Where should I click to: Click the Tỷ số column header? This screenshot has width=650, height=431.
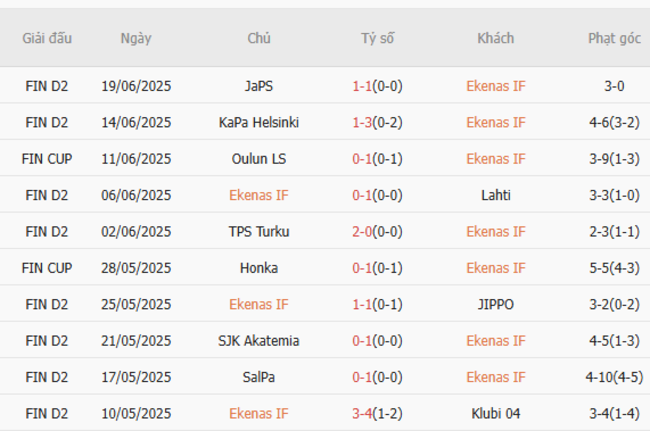pyautogui.click(x=378, y=39)
